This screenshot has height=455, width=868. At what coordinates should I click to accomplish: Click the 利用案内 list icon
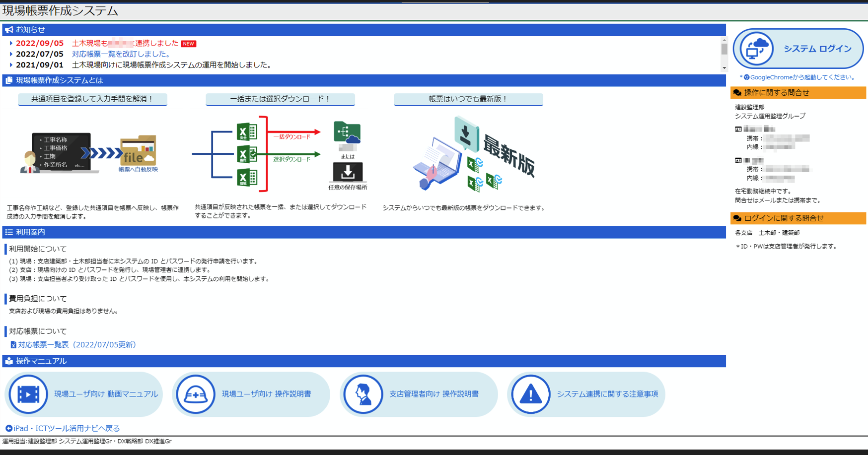[x=9, y=232]
